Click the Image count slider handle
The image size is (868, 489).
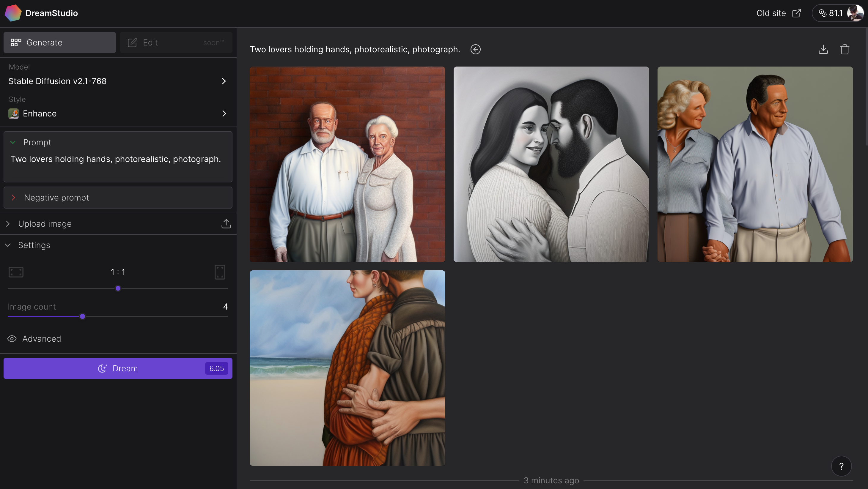83,317
